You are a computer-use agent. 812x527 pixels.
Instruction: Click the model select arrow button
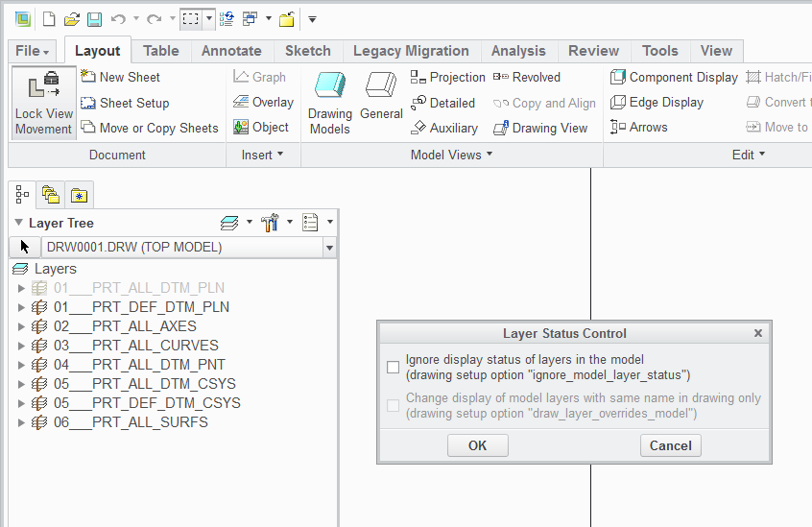(25, 247)
